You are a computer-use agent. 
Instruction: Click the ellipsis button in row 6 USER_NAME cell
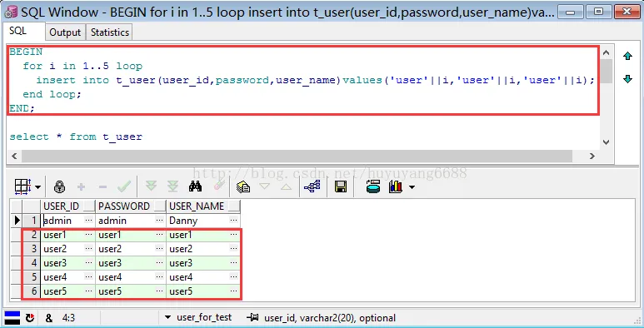tap(234, 291)
